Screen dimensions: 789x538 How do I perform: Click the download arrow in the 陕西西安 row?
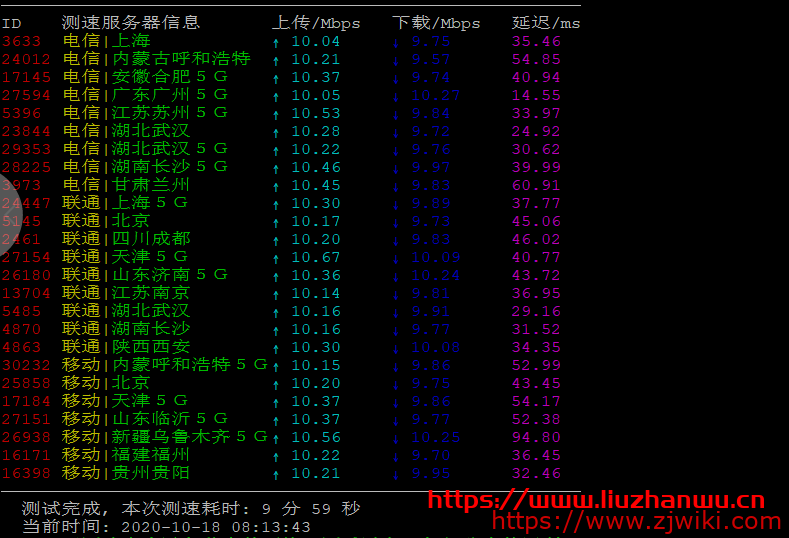pyautogui.click(x=396, y=348)
